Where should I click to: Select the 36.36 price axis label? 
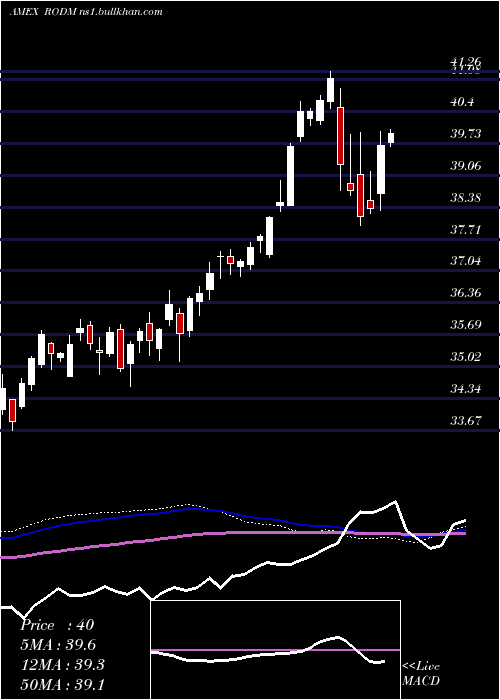[466, 293]
